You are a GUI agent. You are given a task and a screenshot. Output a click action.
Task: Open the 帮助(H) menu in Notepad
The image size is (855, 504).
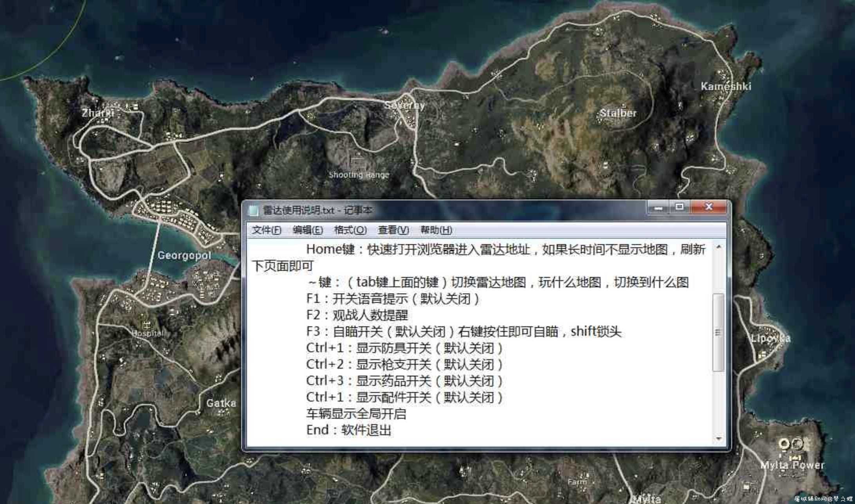click(x=436, y=230)
